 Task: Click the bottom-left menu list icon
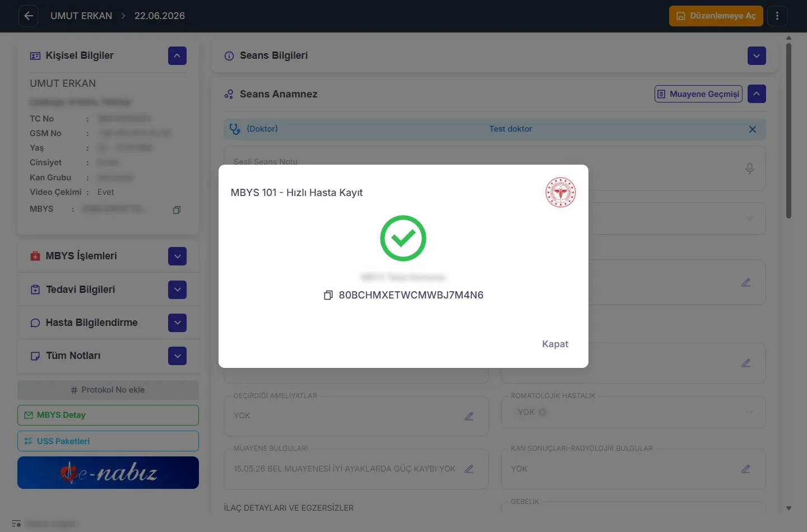(x=16, y=524)
